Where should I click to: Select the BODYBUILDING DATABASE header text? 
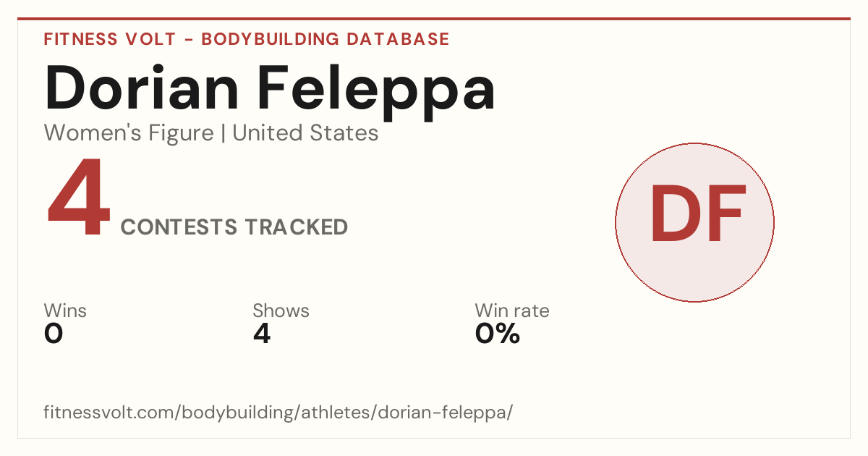pyautogui.click(x=325, y=39)
